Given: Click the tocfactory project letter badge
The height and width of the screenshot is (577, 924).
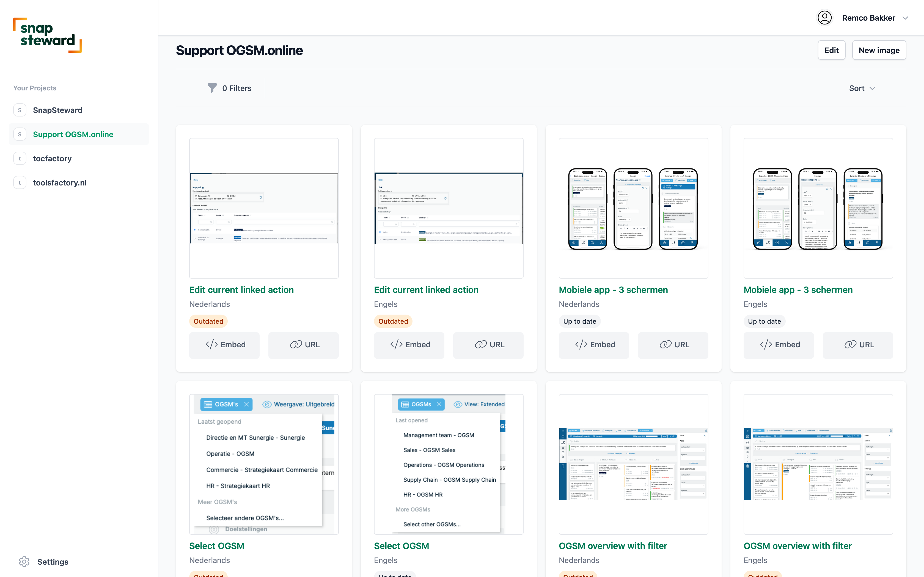Looking at the screenshot, I should 20,158.
